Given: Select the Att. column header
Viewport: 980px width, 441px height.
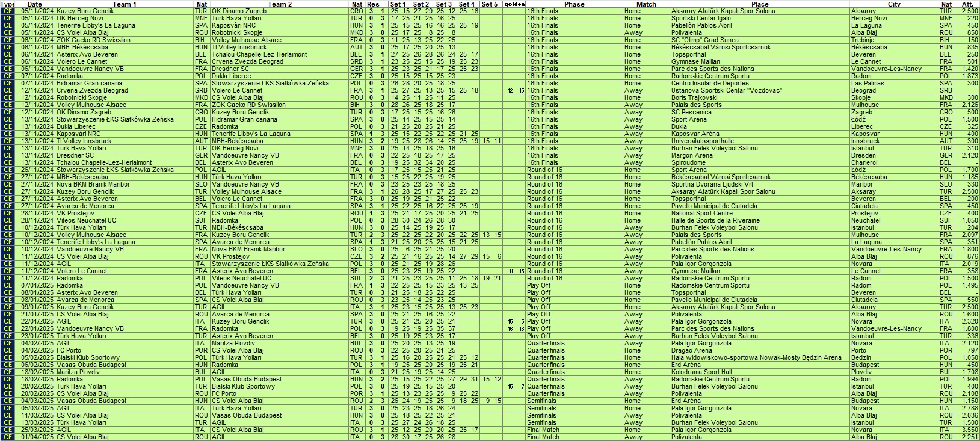Looking at the screenshot, I should (x=967, y=4).
